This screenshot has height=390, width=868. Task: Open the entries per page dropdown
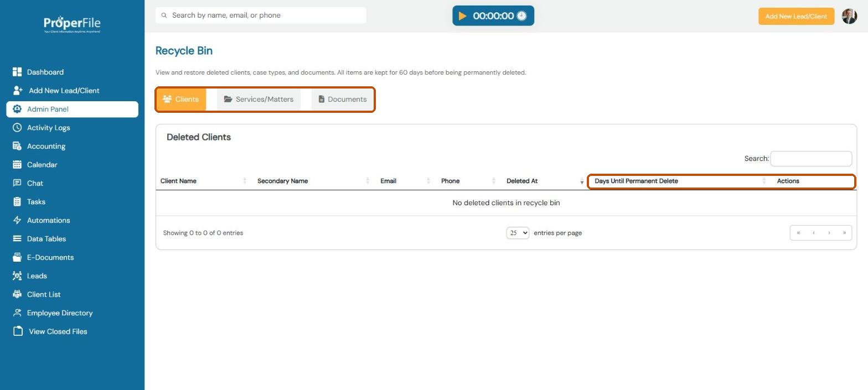coord(518,233)
